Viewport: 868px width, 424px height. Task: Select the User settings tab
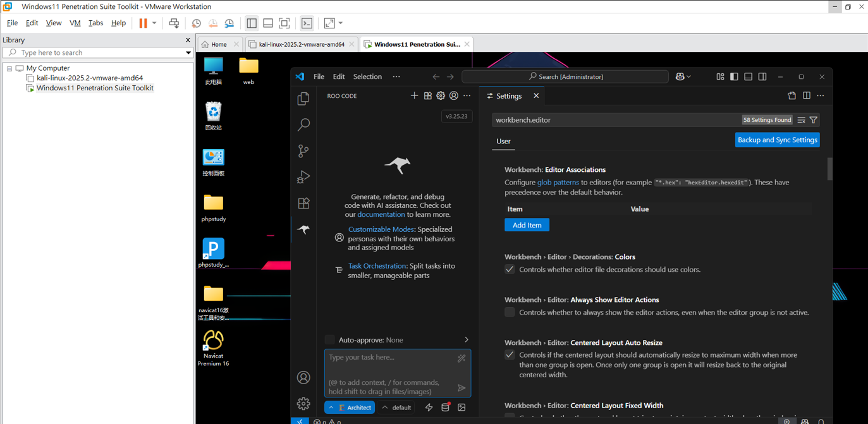pos(503,141)
